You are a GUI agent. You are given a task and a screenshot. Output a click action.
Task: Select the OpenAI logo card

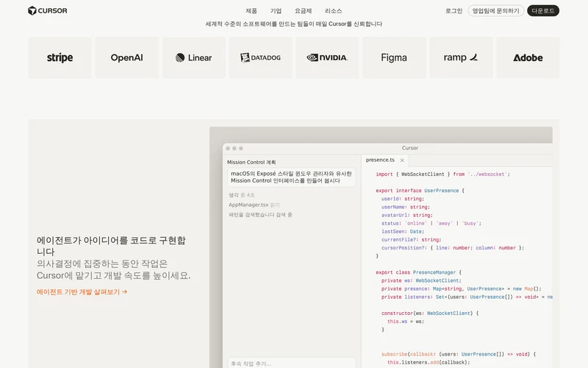coord(126,57)
